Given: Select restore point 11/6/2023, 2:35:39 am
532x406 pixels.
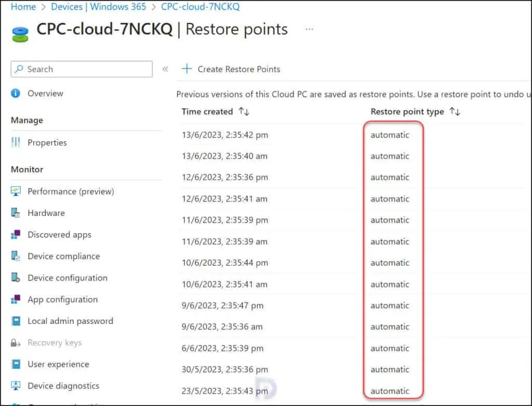Looking at the screenshot, I should coord(224,241).
